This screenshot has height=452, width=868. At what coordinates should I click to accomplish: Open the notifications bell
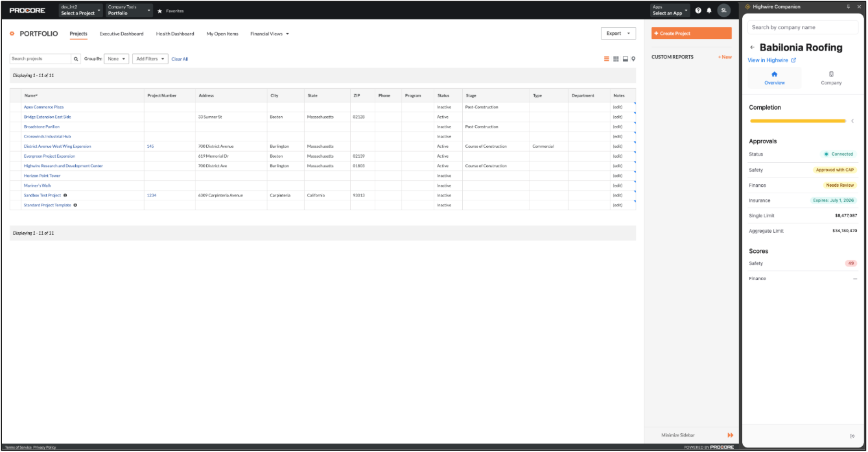(x=709, y=10)
